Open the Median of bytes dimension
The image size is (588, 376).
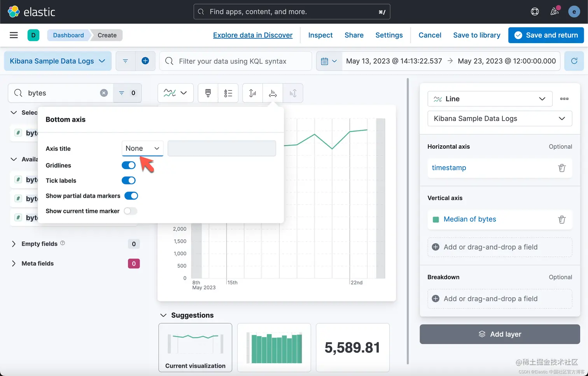tap(470, 219)
